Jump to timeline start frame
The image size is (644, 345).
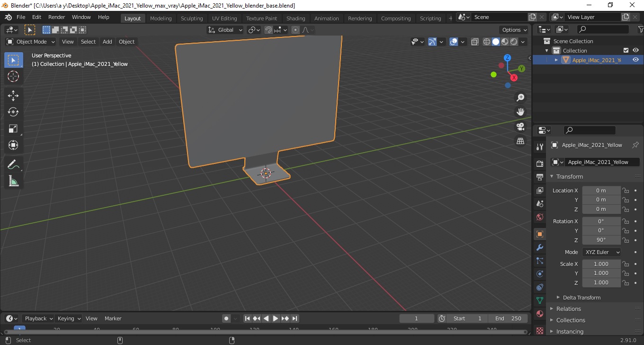(247, 318)
